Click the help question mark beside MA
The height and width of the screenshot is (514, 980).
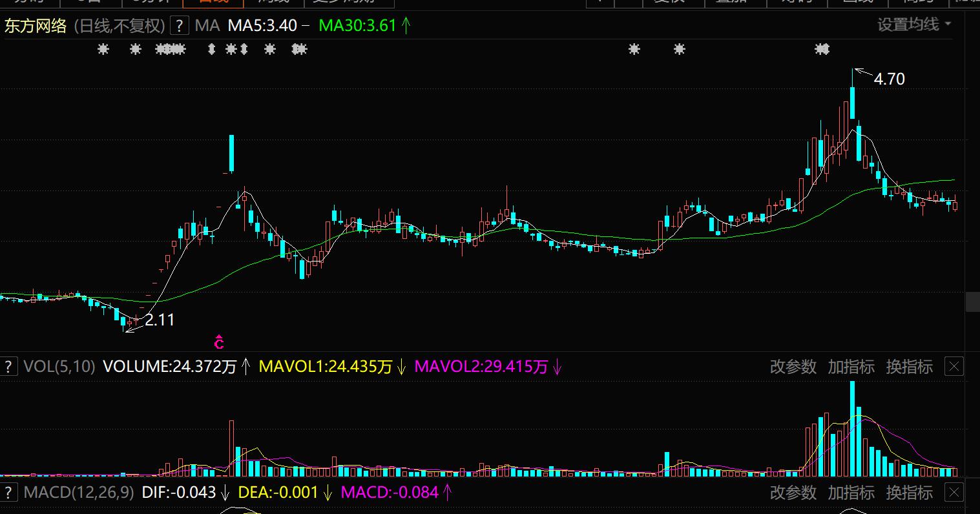(180, 26)
